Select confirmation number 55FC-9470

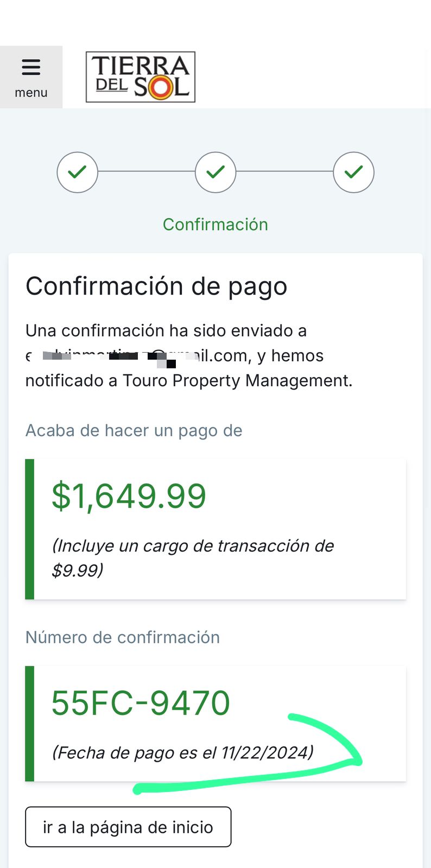tap(141, 703)
